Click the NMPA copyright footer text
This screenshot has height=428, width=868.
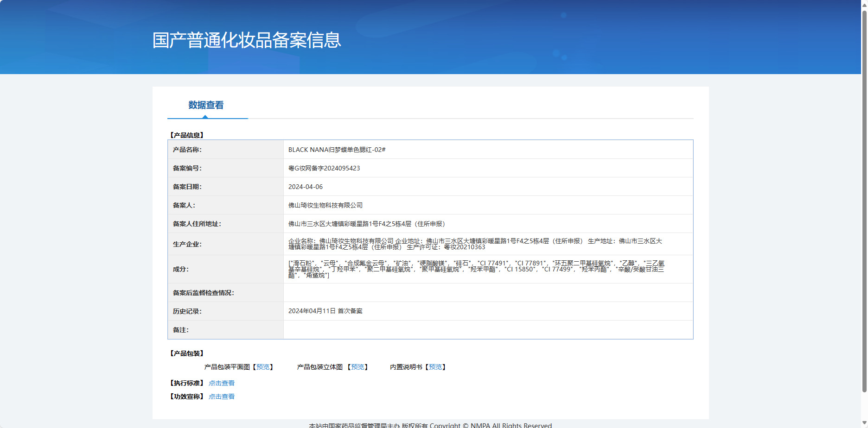tap(430, 425)
